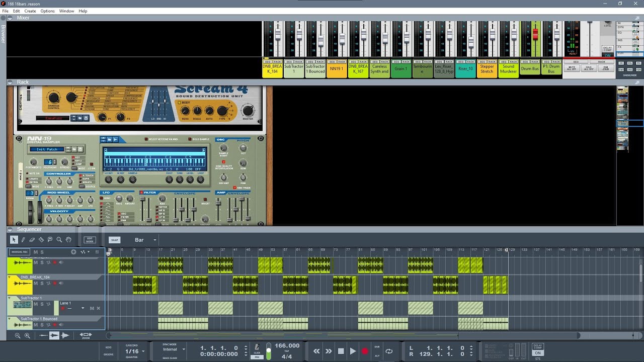Select the Hand tool
The width and height of the screenshot is (644, 362).
[68, 240]
